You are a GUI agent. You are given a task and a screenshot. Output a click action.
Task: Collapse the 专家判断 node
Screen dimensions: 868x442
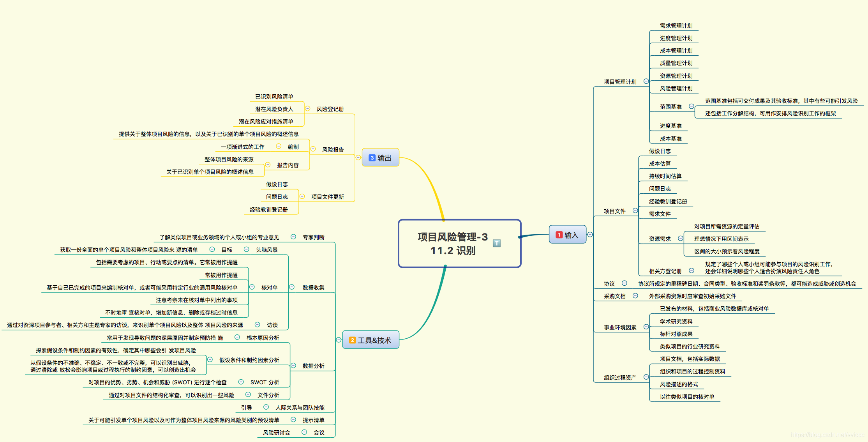(x=293, y=237)
